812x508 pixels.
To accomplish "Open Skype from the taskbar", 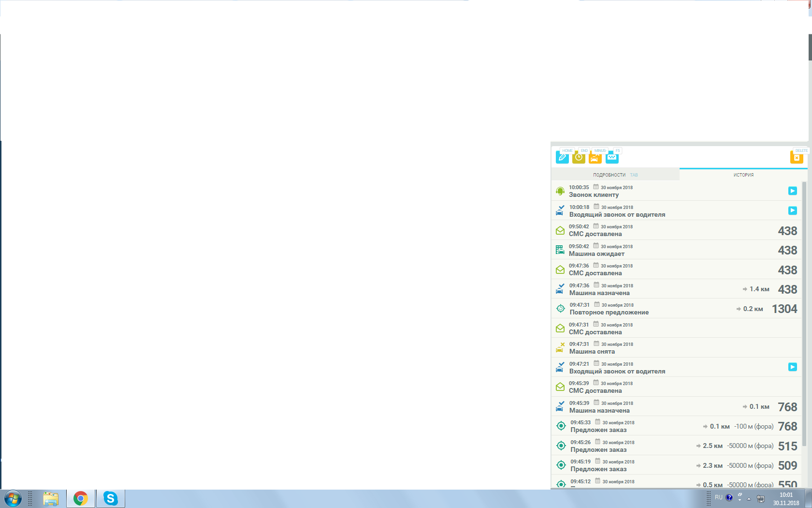I will pos(111,498).
